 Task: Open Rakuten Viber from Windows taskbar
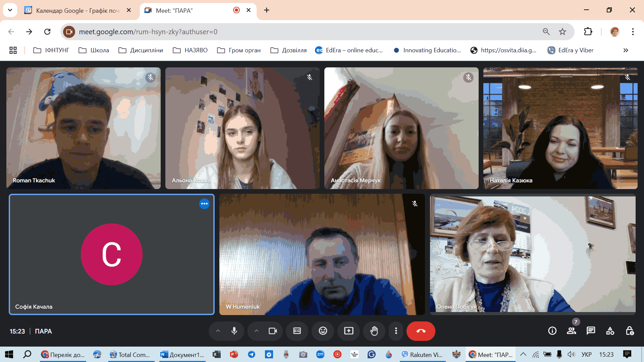[422, 355]
